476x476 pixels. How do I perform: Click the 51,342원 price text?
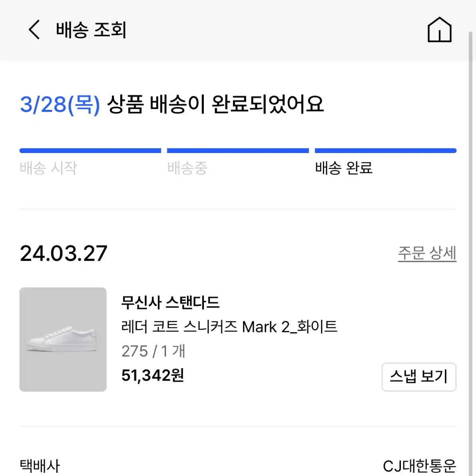[x=152, y=376]
